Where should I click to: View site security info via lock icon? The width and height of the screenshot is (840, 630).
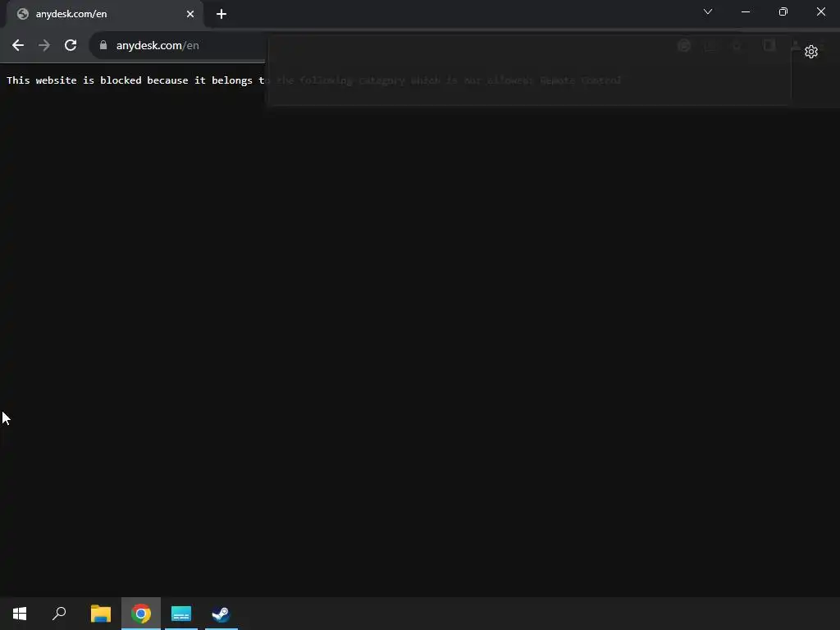coord(103,46)
